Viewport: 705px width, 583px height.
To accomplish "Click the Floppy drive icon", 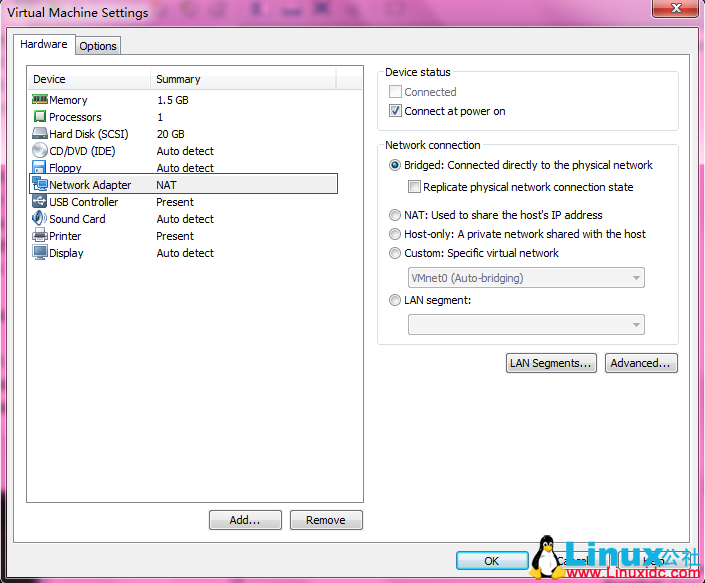I will point(40,167).
